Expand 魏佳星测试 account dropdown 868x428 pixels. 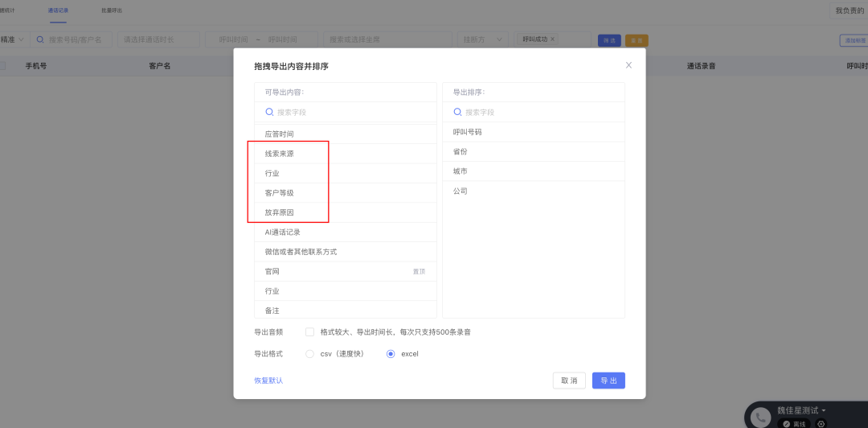801,410
